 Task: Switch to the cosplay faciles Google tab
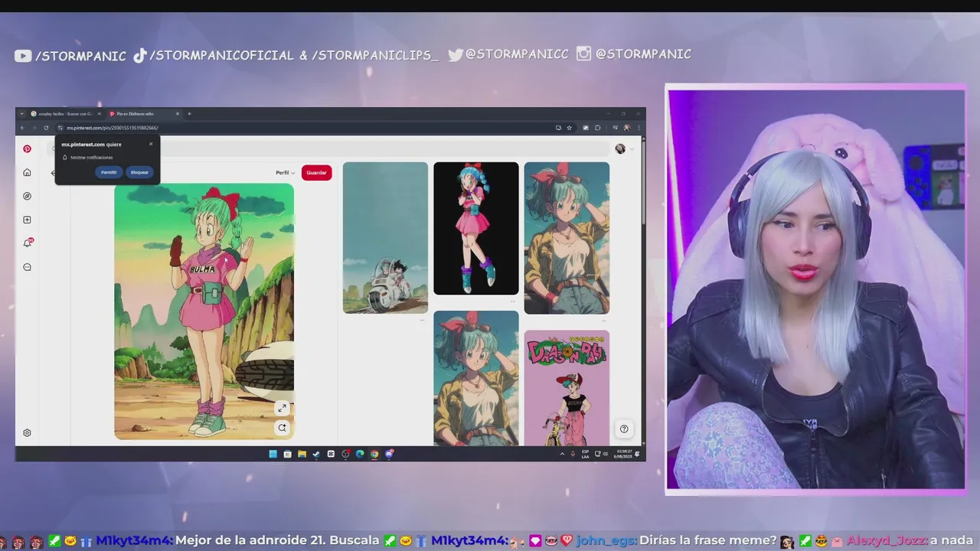(x=64, y=114)
